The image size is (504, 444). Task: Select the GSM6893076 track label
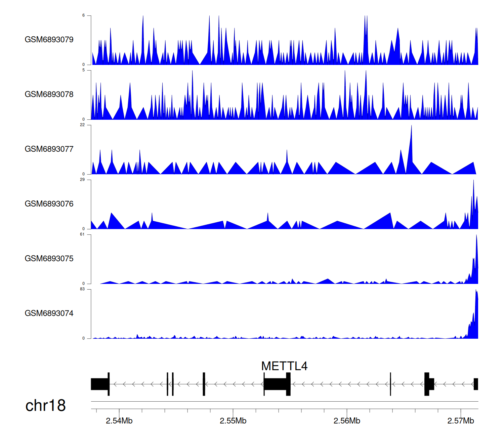pyautogui.click(x=49, y=204)
